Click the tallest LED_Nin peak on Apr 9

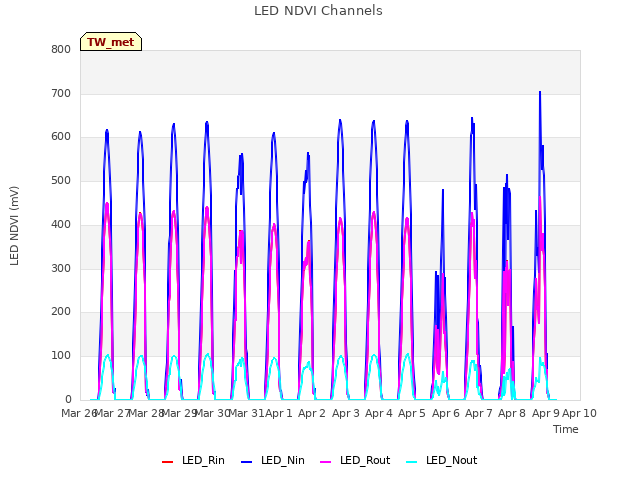point(540,92)
